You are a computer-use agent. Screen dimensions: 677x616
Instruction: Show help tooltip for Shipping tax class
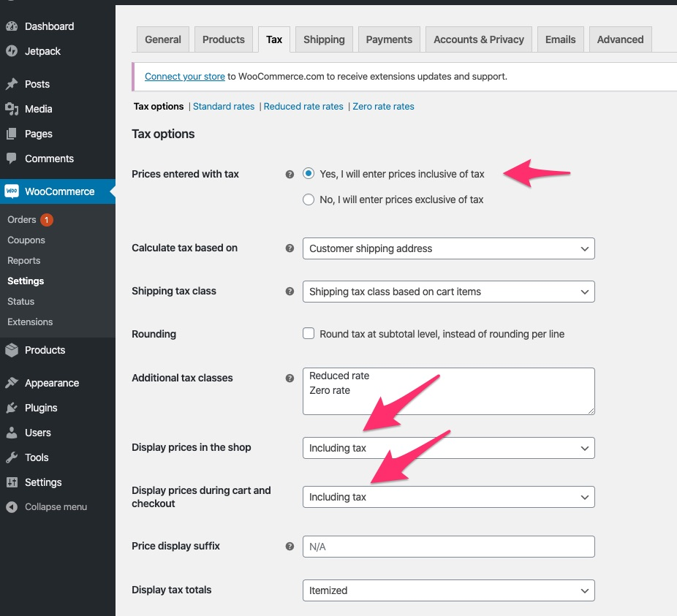(290, 292)
